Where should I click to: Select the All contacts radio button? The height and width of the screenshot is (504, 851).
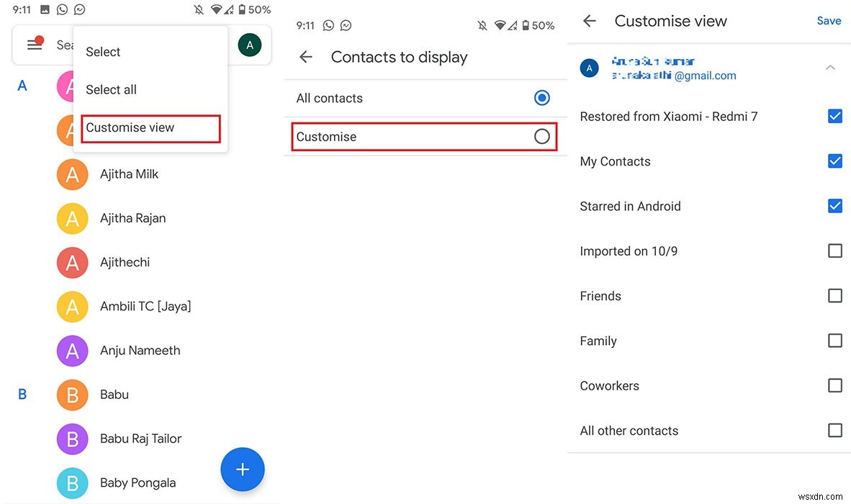tap(541, 97)
